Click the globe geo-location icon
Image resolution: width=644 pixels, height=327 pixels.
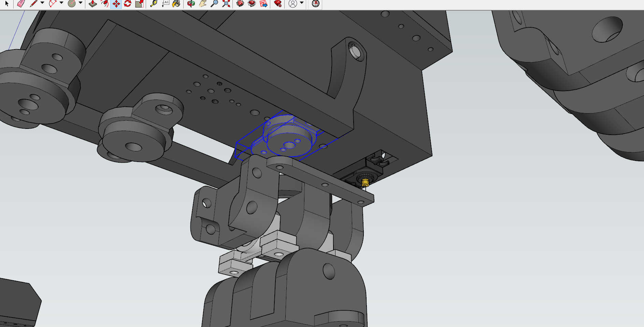316,4
